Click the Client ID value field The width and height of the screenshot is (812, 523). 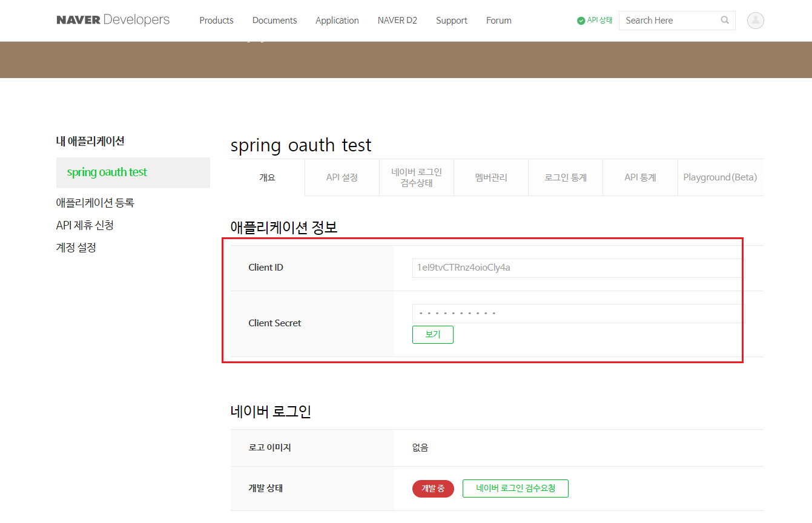click(577, 268)
